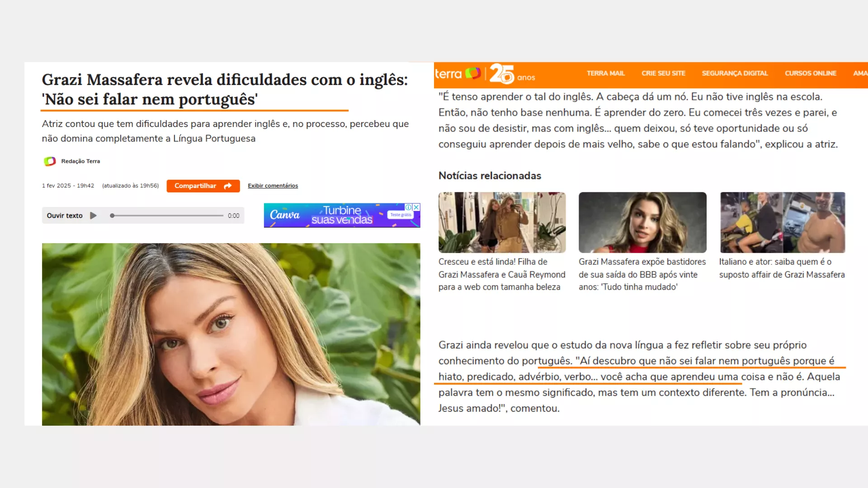The image size is (868, 488).
Task: Open thumbnail of Grazi's daughter article
Action: tap(502, 222)
